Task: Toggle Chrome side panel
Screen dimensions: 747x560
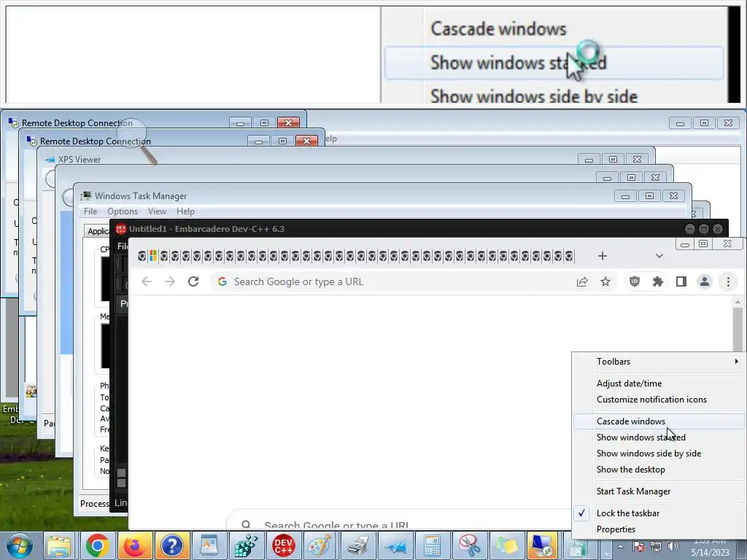Action: pyautogui.click(x=681, y=281)
